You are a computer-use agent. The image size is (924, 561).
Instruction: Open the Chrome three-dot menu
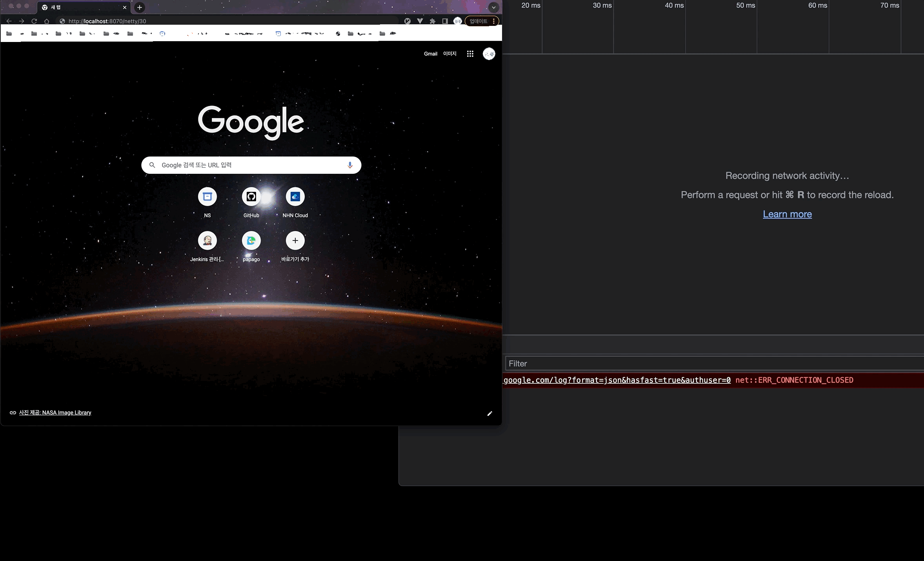494,21
